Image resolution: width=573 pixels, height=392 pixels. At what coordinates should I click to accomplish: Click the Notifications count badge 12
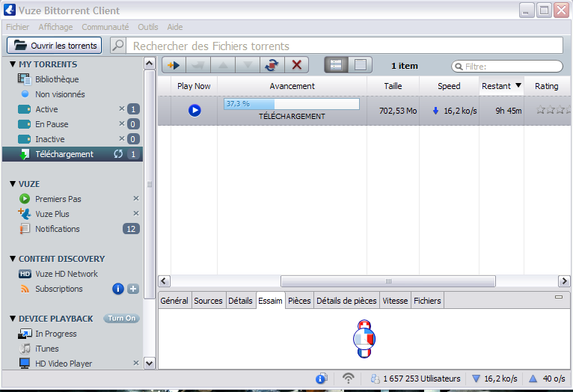point(131,229)
